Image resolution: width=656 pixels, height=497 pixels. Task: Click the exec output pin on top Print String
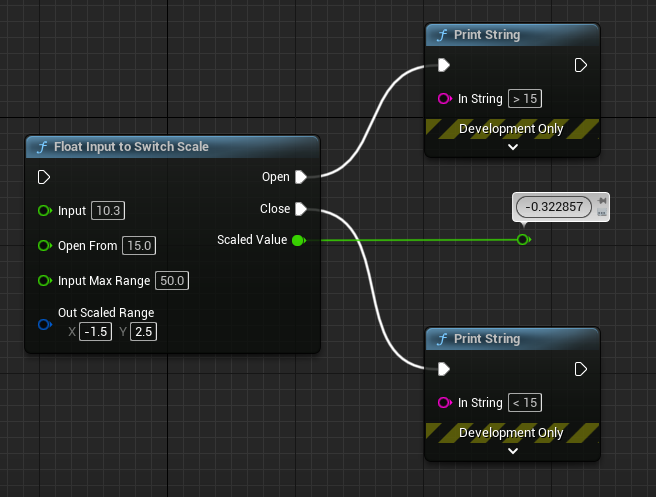pyautogui.click(x=580, y=66)
